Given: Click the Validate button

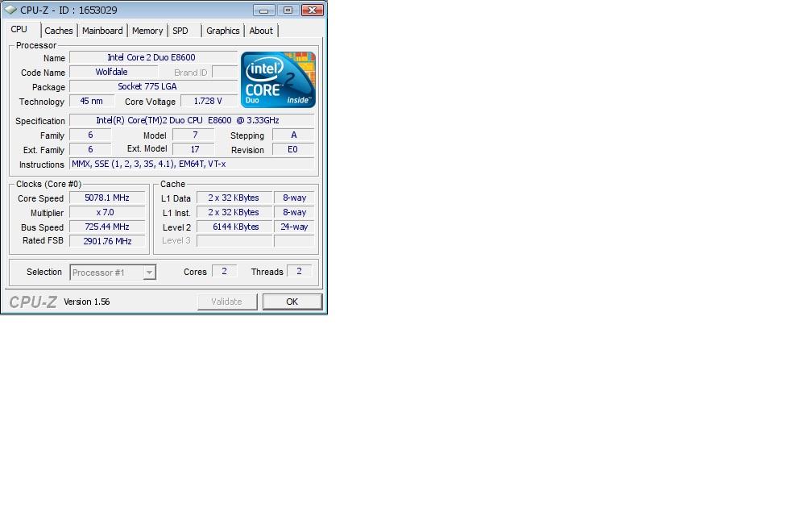Looking at the screenshot, I should click(x=226, y=302).
